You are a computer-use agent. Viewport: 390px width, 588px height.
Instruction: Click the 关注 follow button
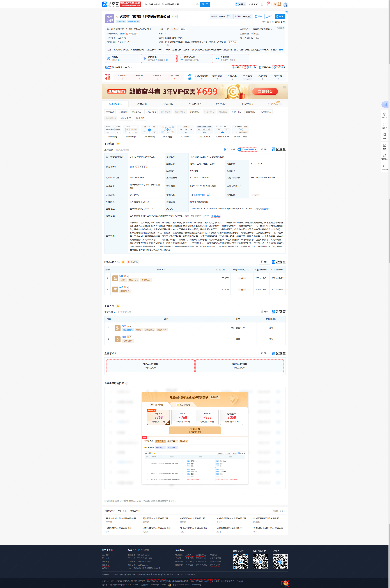(280, 16)
